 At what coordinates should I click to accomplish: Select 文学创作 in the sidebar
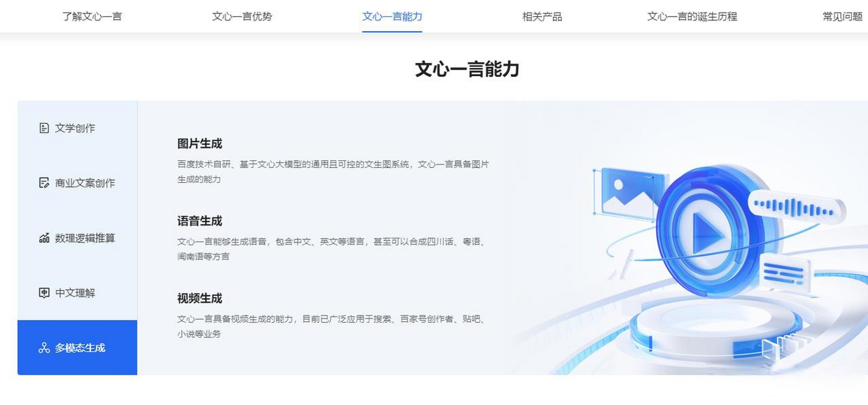coord(77,128)
